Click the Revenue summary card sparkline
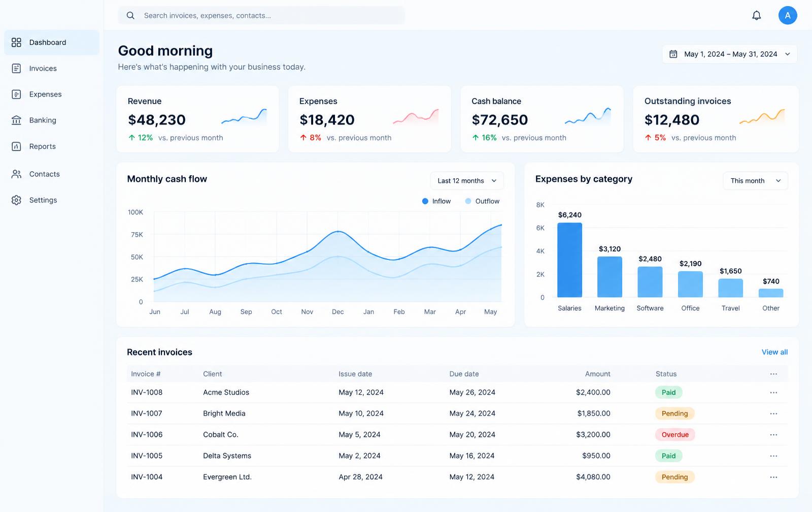The image size is (812, 512). click(x=244, y=117)
